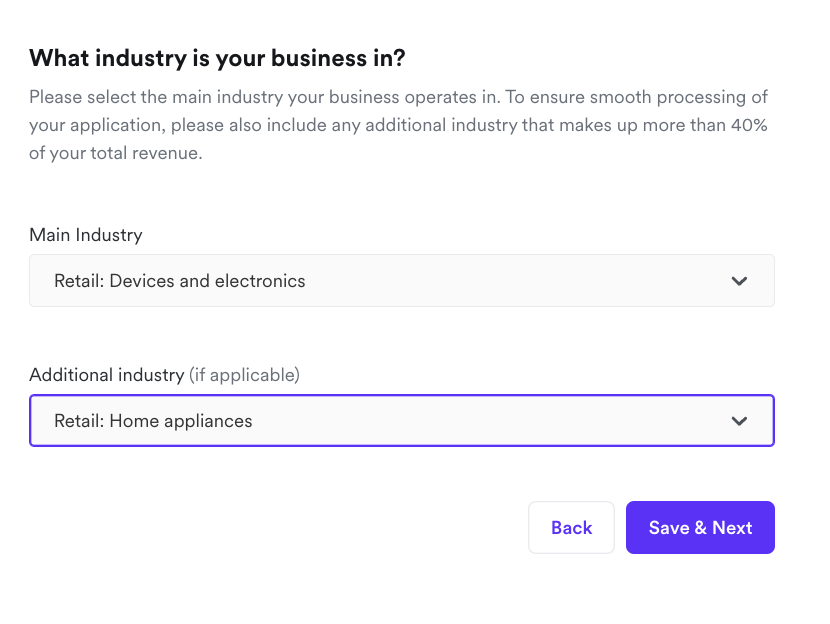The width and height of the screenshot is (830, 624).
Task: Open the Main Industry dropdown
Action: 400,281
